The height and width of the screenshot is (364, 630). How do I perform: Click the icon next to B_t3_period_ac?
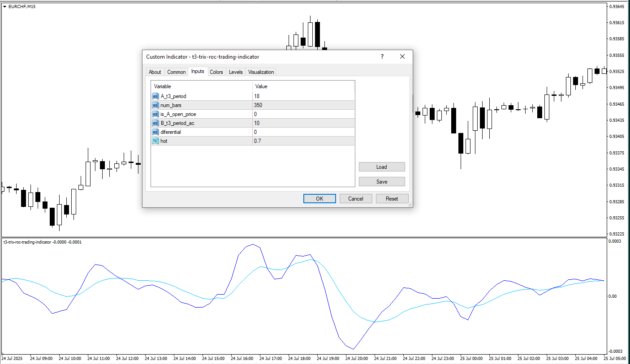(155, 123)
